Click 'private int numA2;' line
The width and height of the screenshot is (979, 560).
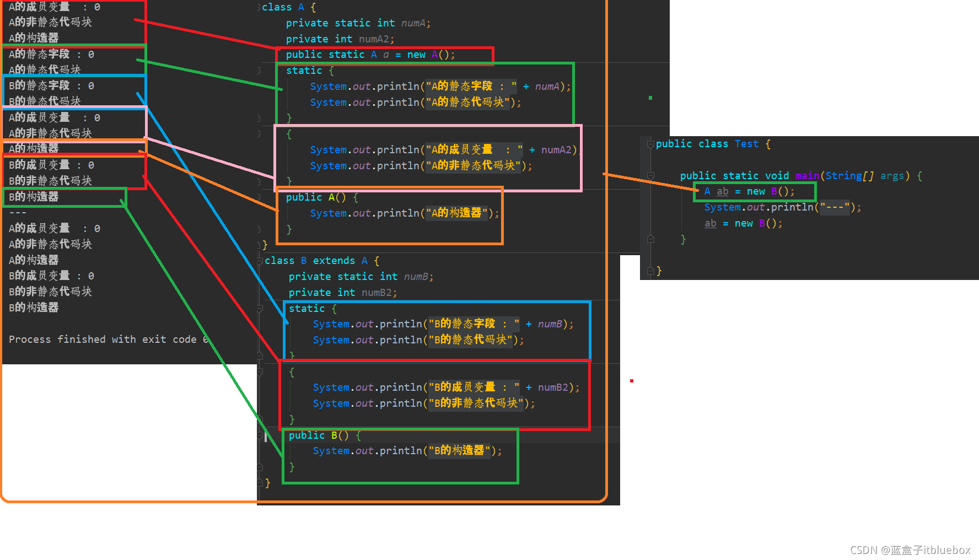(x=340, y=39)
